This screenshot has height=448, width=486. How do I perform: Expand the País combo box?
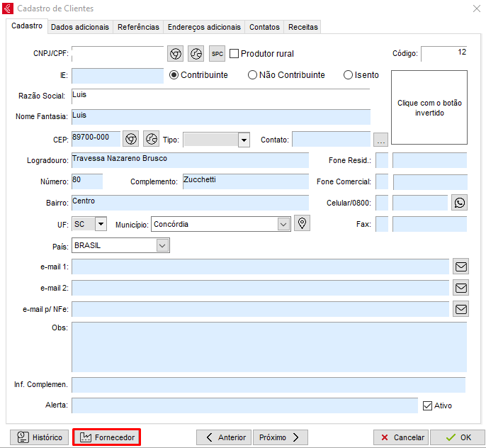pyautogui.click(x=162, y=245)
